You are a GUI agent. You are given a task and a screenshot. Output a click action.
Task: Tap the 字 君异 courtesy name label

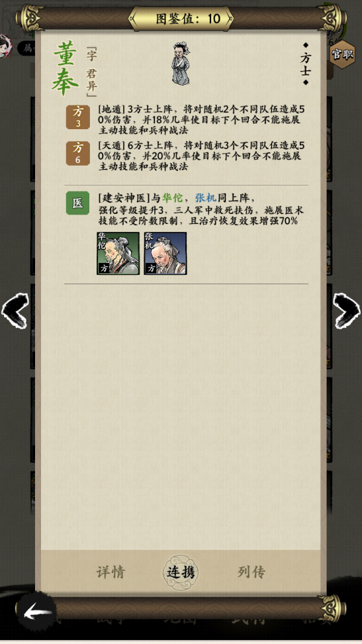(91, 72)
